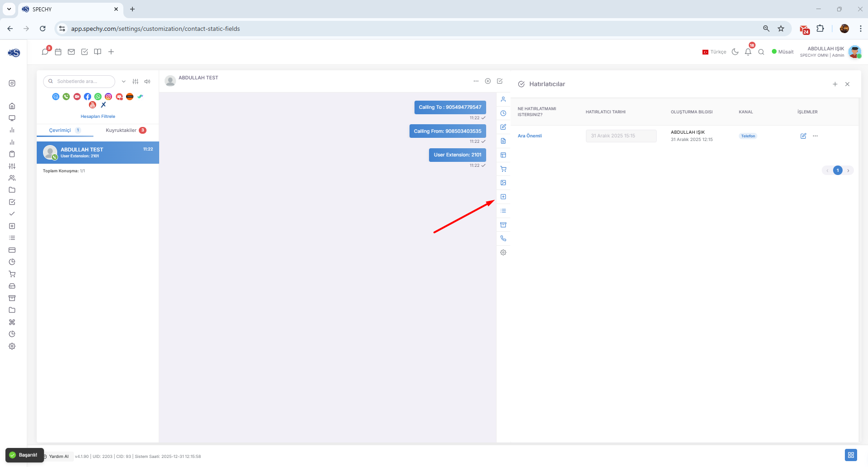868x467 pixels.
Task: Filter conversations by WhatsApp channel
Action: coord(98,97)
